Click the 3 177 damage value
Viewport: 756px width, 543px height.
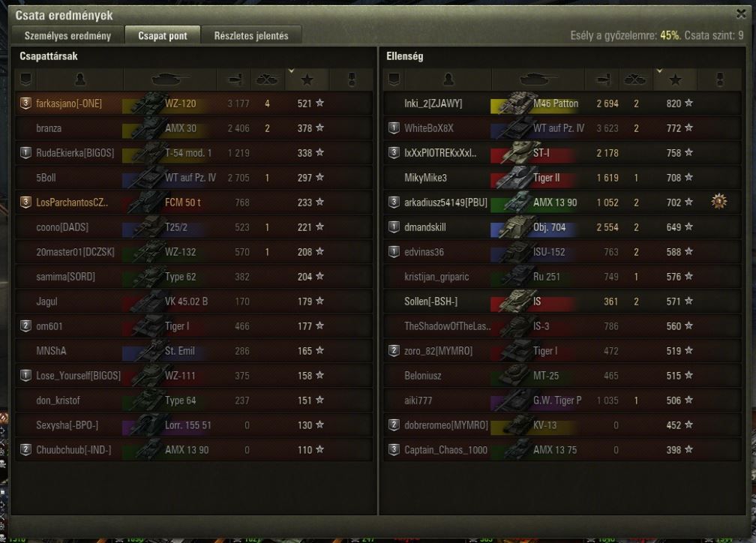238,103
